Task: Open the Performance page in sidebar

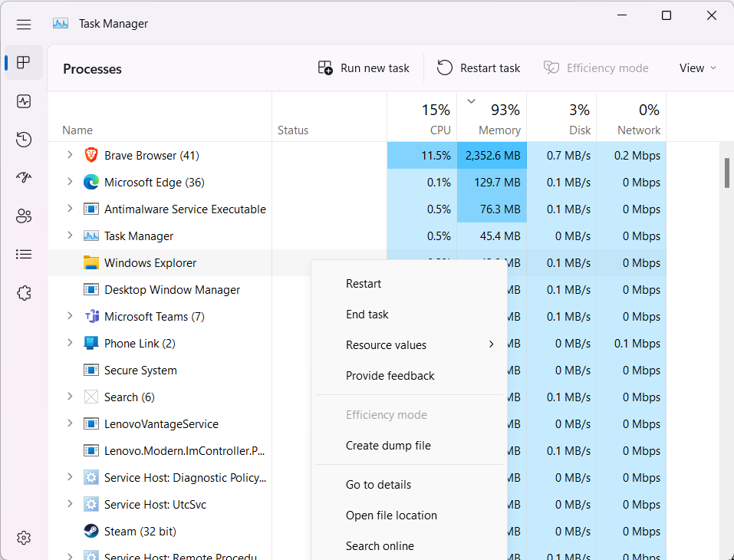Action: [24, 101]
